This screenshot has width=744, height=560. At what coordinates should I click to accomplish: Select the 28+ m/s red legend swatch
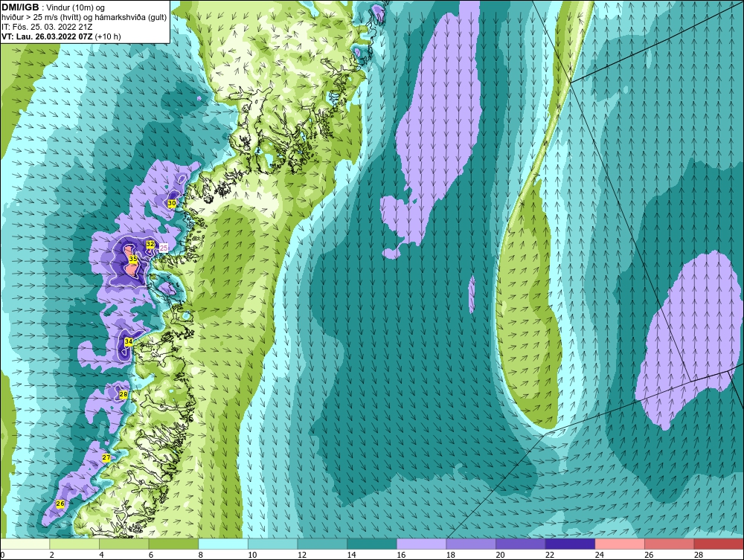(x=719, y=544)
